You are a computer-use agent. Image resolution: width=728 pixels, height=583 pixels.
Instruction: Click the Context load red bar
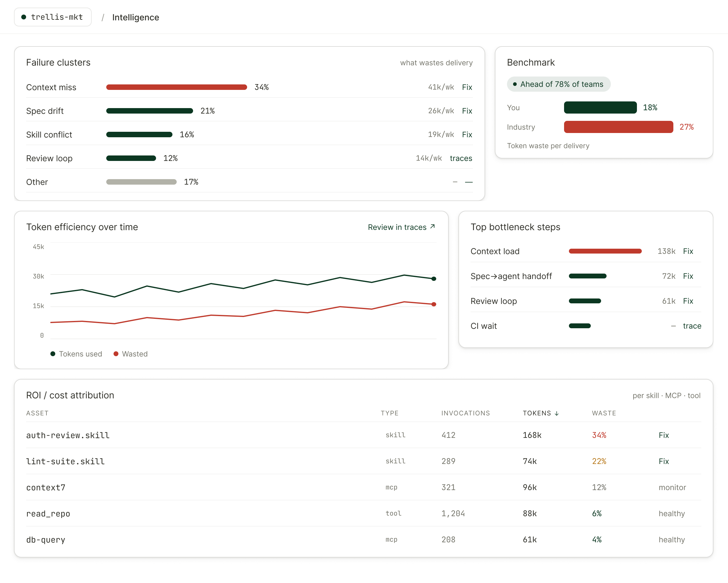605,251
